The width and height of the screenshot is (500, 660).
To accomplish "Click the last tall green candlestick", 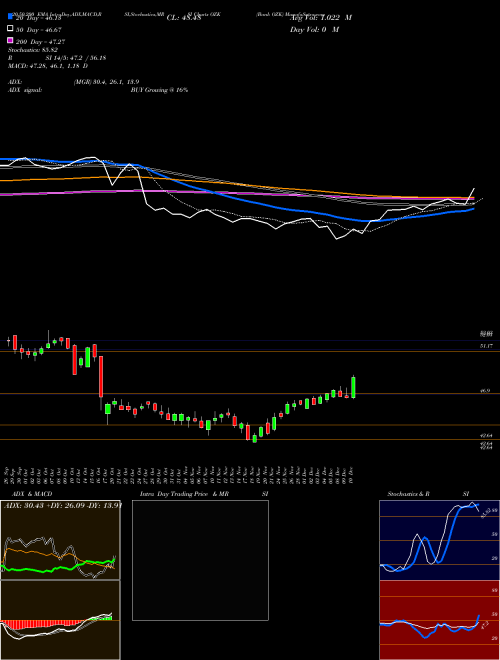I will (353, 387).
